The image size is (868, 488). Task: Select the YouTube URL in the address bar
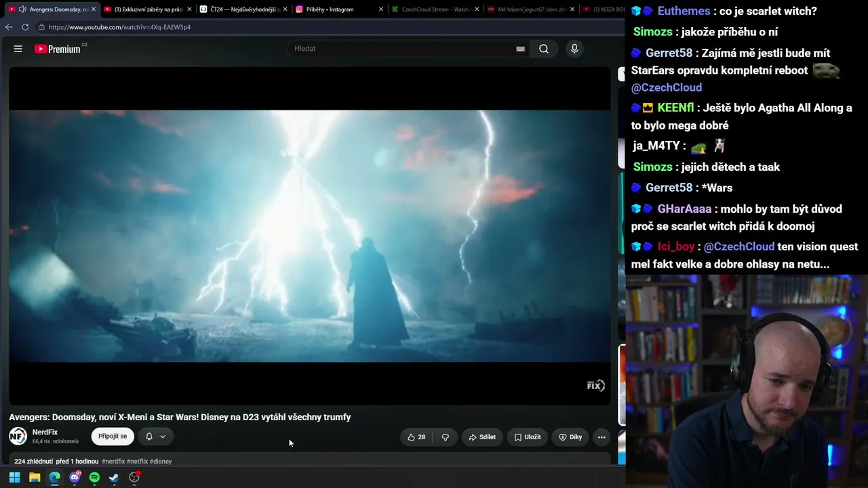click(x=119, y=27)
